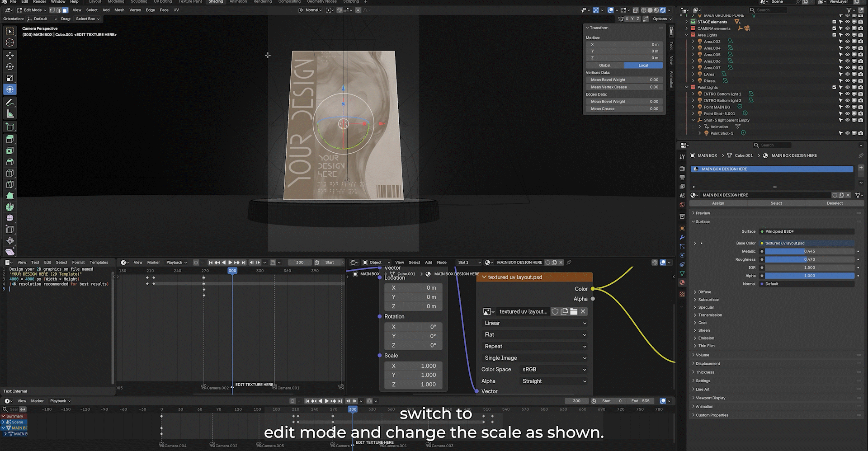Open the Drag Select Box dropdown
The height and width of the screenshot is (451, 868).
click(88, 19)
